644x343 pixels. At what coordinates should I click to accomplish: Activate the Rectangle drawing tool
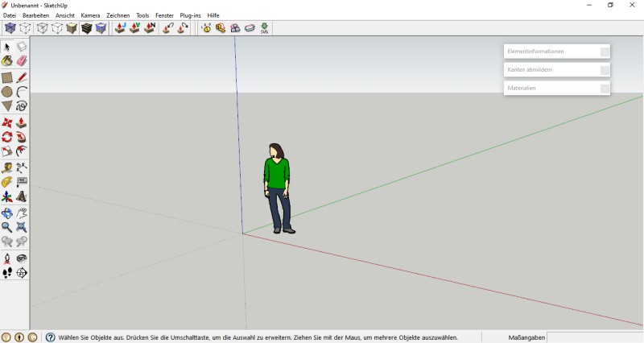[7, 77]
